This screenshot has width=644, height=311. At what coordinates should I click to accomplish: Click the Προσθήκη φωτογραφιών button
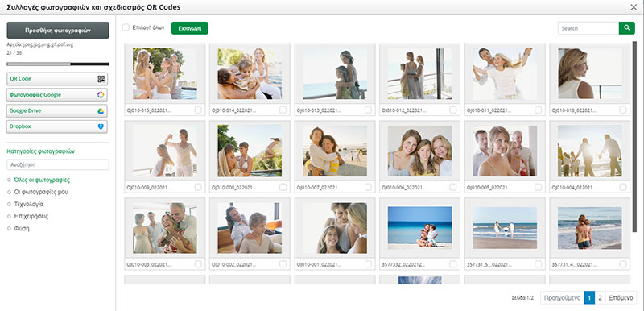pos(58,31)
